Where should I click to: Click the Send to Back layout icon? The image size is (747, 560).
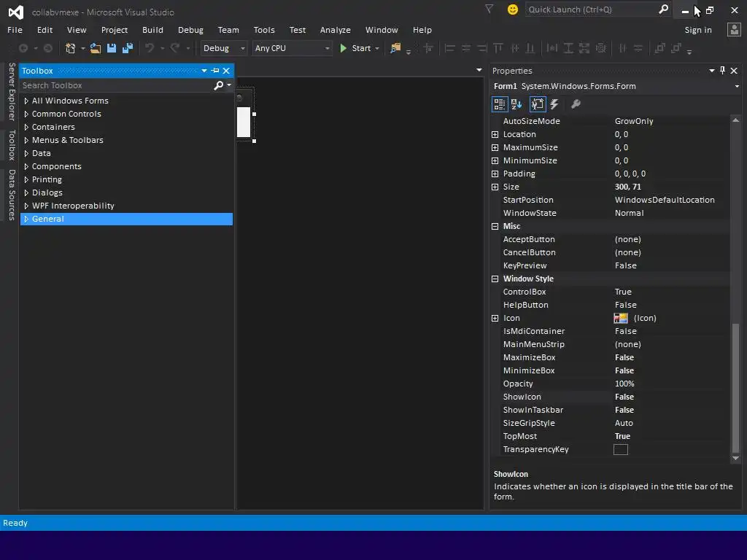[676, 48]
